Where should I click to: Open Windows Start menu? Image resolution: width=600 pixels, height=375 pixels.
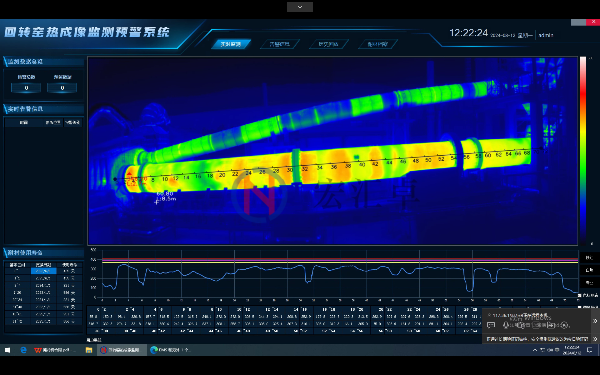click(7, 350)
